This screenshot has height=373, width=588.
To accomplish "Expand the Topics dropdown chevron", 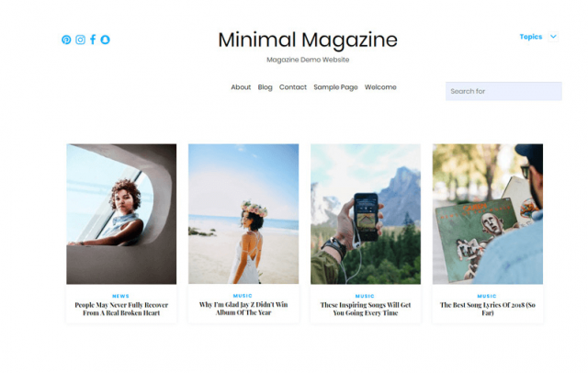I will coord(553,37).
